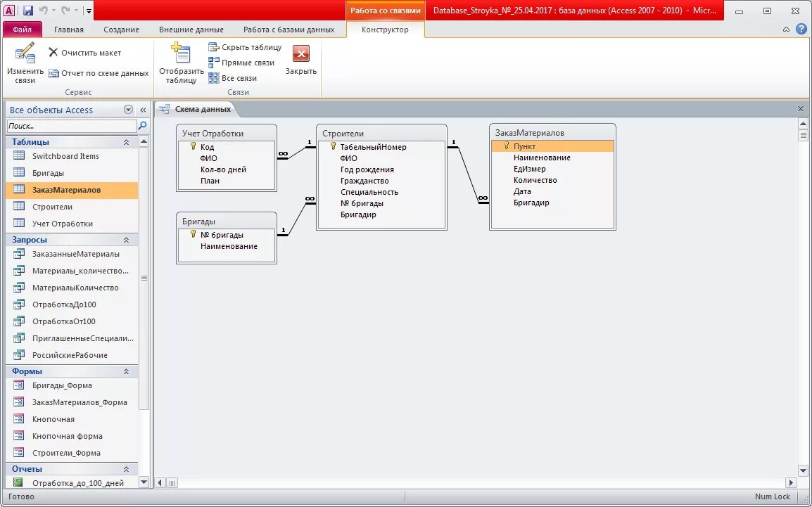Select Пункт field in ЗаказМатериалов
Viewport: 812px width, 507px height.
point(552,146)
